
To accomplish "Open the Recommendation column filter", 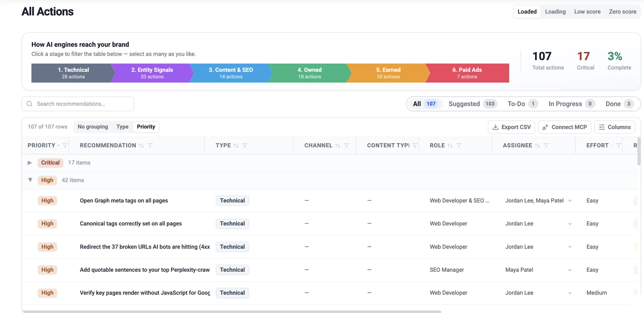I will coord(150,145).
